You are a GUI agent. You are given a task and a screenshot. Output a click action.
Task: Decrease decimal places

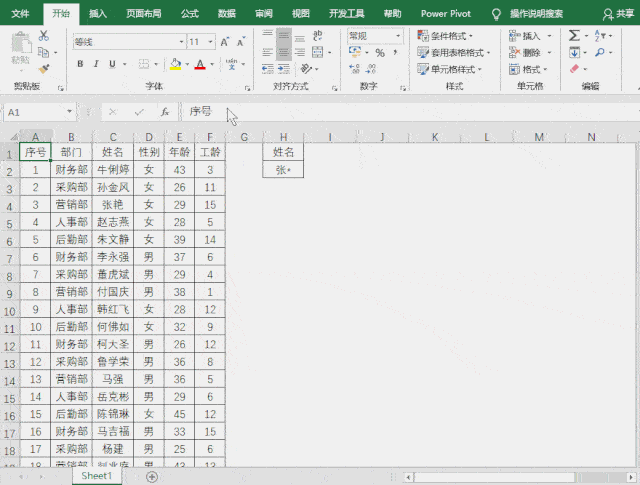(371, 69)
